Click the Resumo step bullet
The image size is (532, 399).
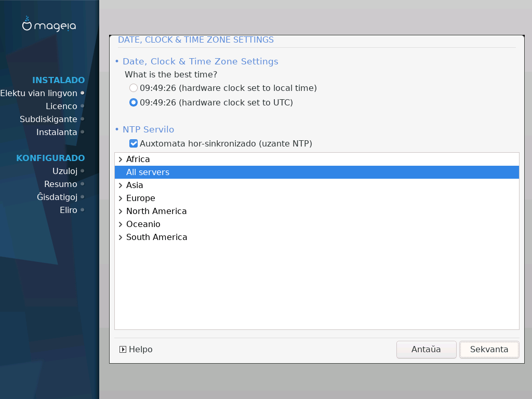83,184
